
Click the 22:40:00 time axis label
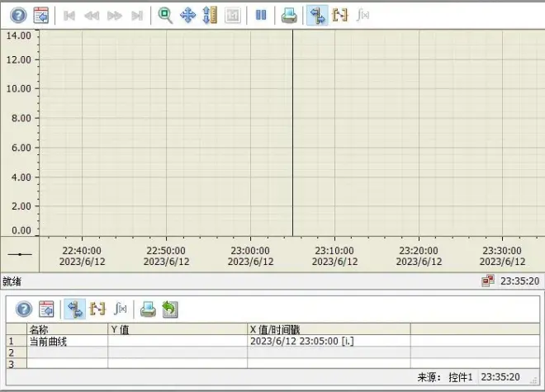[x=82, y=251]
